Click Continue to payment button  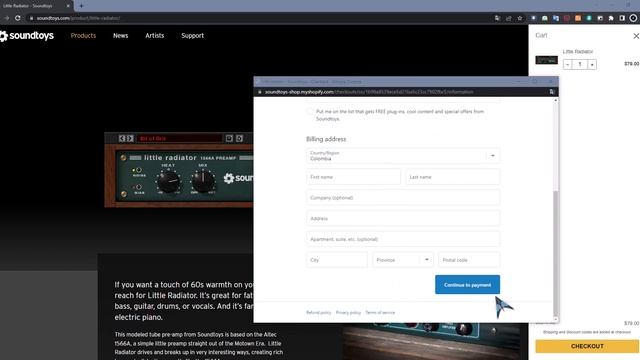point(467,284)
